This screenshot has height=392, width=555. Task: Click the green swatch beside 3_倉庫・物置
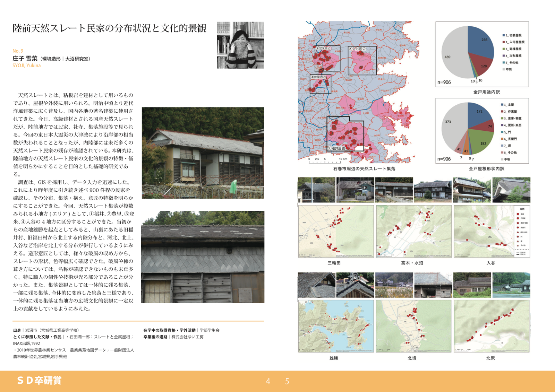click(502, 119)
